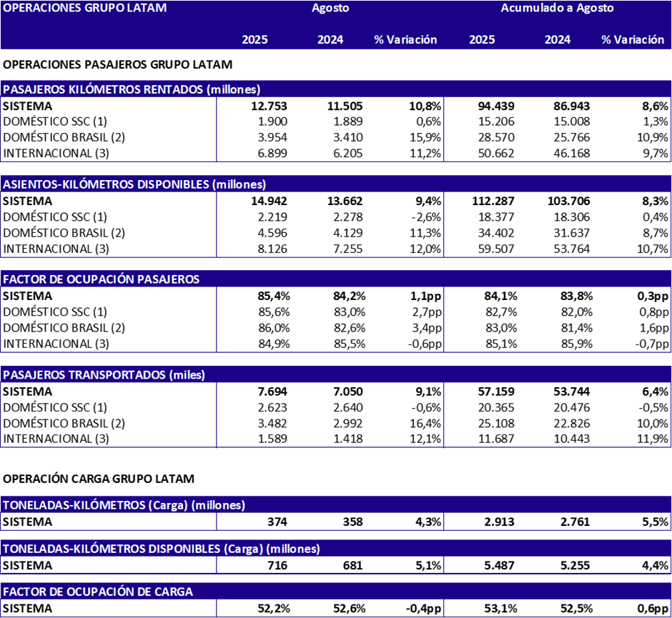
Task: Select load factor 84,2% cell
Action: pyautogui.click(x=350, y=296)
